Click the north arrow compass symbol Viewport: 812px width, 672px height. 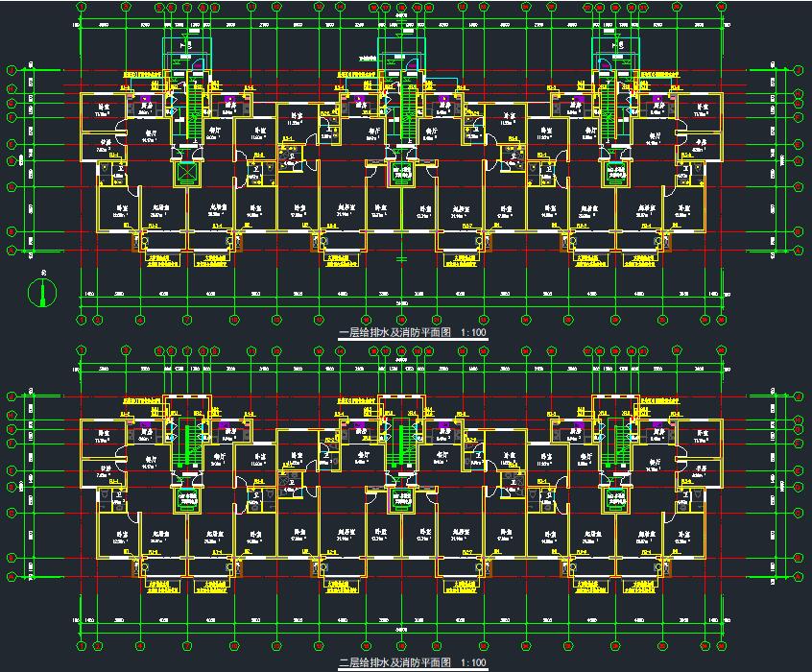click(42, 292)
